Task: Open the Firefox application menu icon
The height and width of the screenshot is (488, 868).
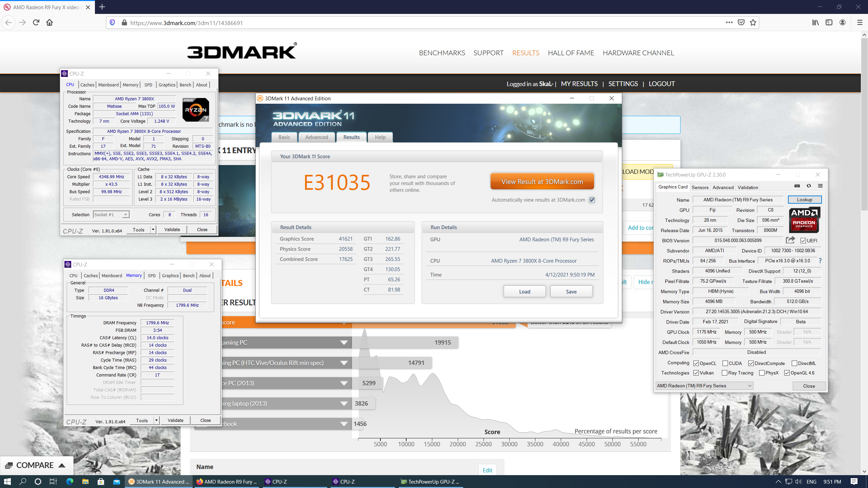Action: pos(860,23)
